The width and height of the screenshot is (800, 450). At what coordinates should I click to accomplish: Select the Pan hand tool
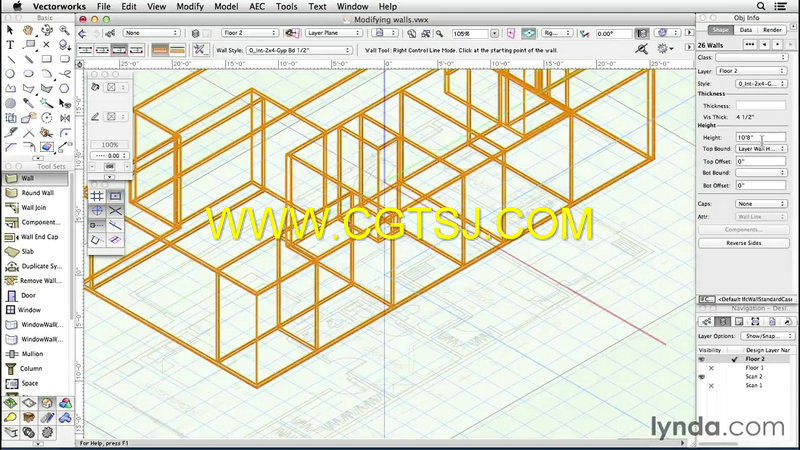(28, 30)
